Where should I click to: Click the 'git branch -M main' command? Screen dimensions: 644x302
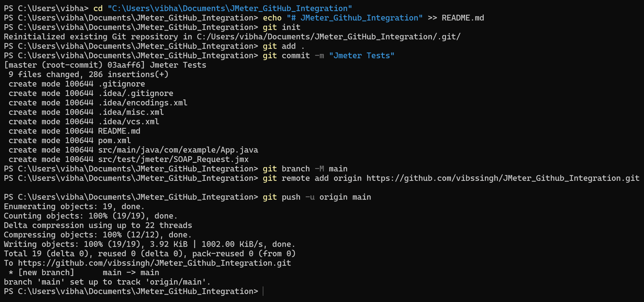click(x=305, y=169)
